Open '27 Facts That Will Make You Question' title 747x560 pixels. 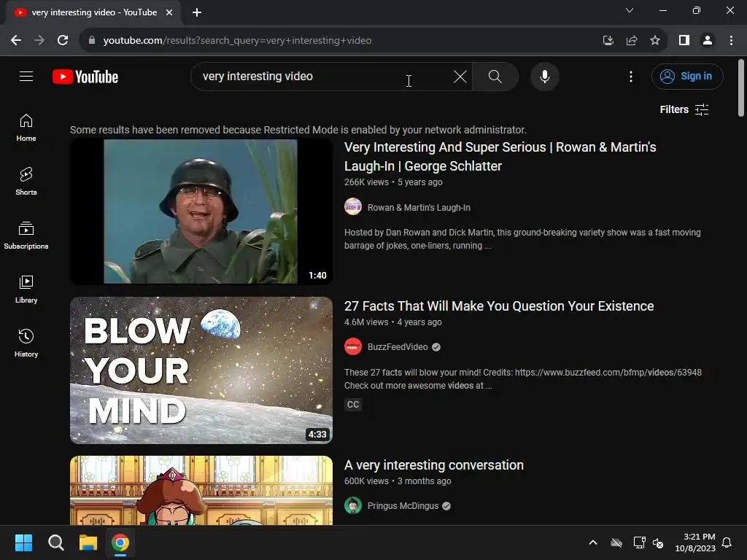click(x=499, y=306)
